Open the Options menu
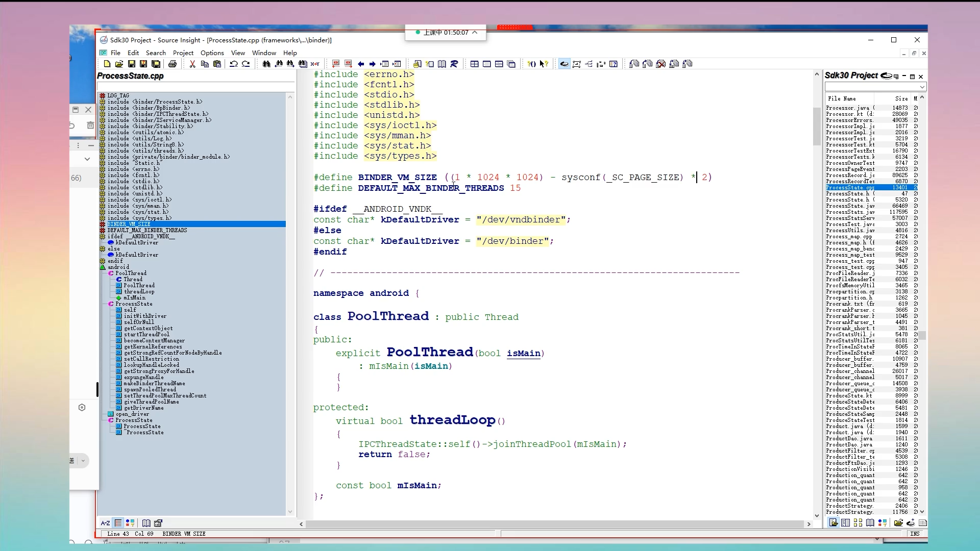Image resolution: width=980 pixels, height=551 pixels. (212, 53)
